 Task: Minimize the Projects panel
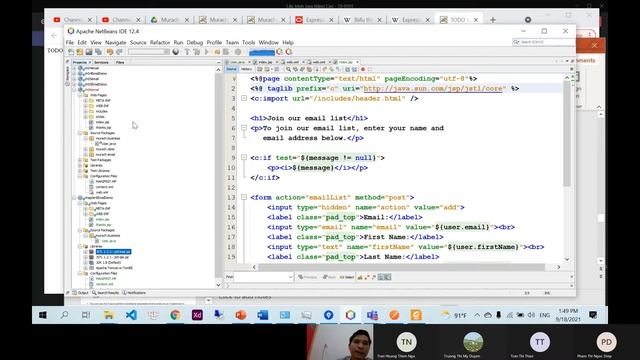pyautogui.click(x=218, y=62)
